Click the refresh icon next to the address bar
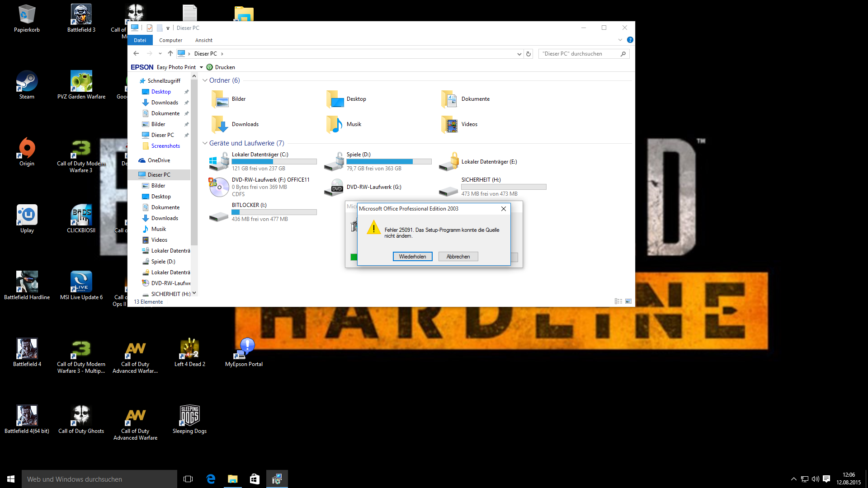Viewport: 868px width, 488px height. coord(528,54)
